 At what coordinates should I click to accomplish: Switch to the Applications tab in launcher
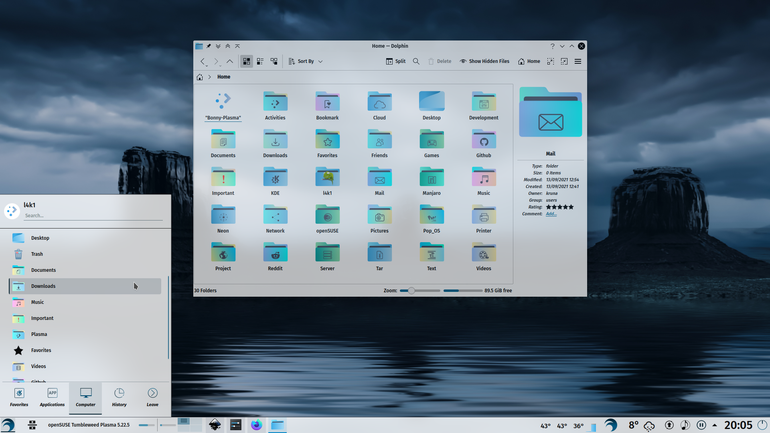[52, 397]
